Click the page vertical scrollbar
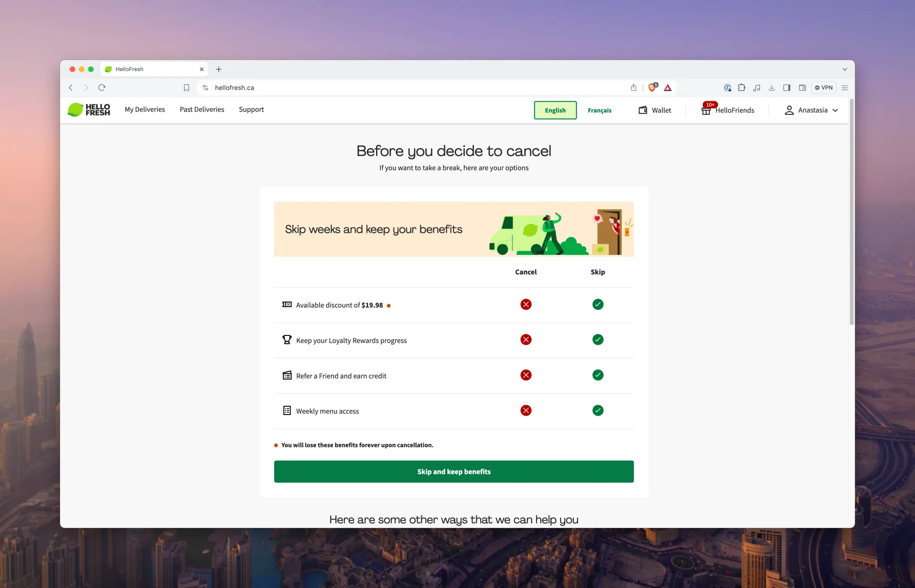Screen dimensions: 915x588 pyautogui.click(x=851, y=211)
